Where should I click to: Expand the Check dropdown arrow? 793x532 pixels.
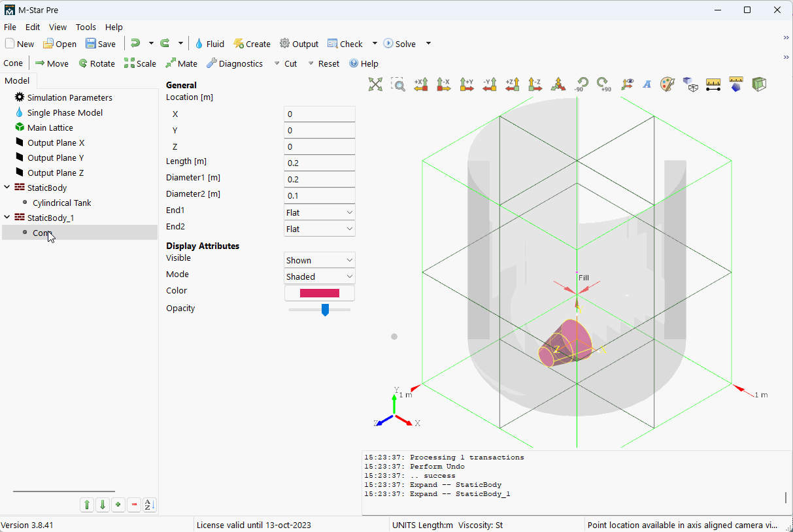point(375,43)
